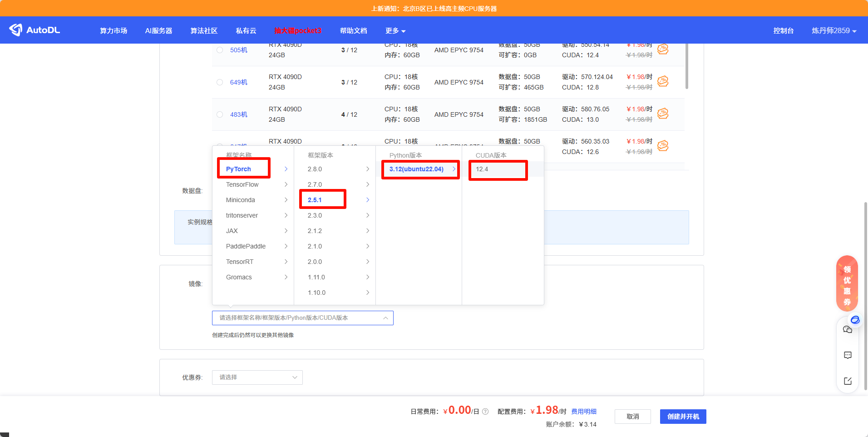Open the 费用明细 cost details link
The height and width of the screenshot is (437, 868).
pos(584,412)
